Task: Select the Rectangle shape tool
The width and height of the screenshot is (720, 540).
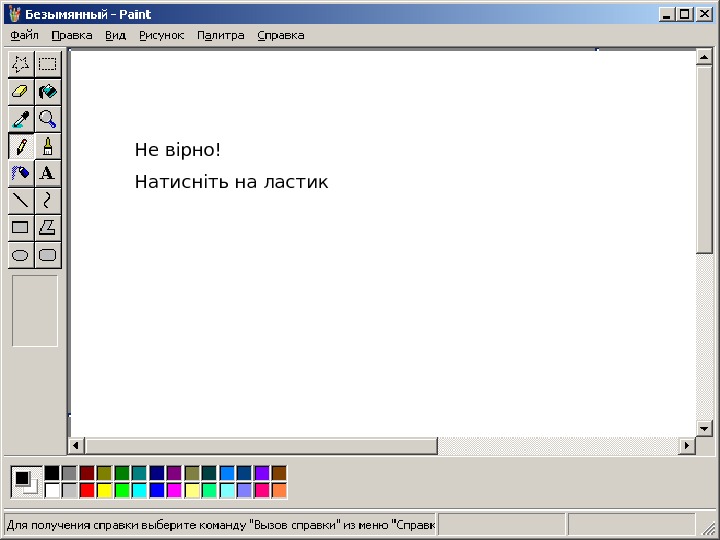Action: pyautogui.click(x=21, y=227)
